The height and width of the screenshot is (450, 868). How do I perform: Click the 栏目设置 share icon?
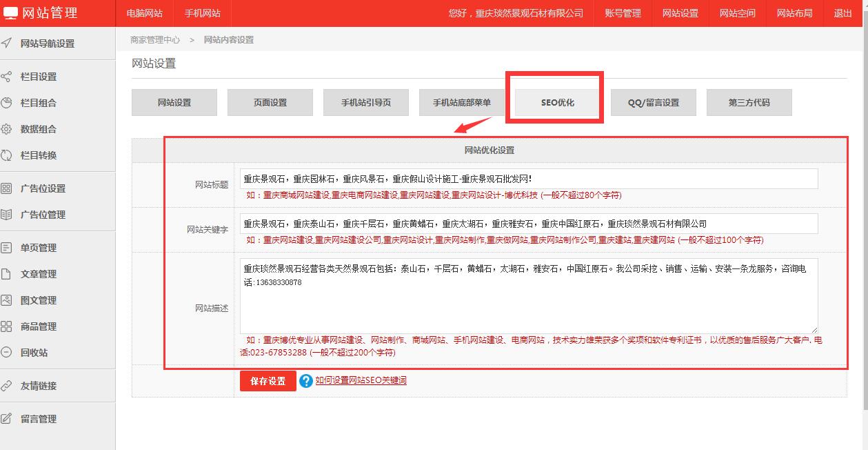[x=6, y=77]
